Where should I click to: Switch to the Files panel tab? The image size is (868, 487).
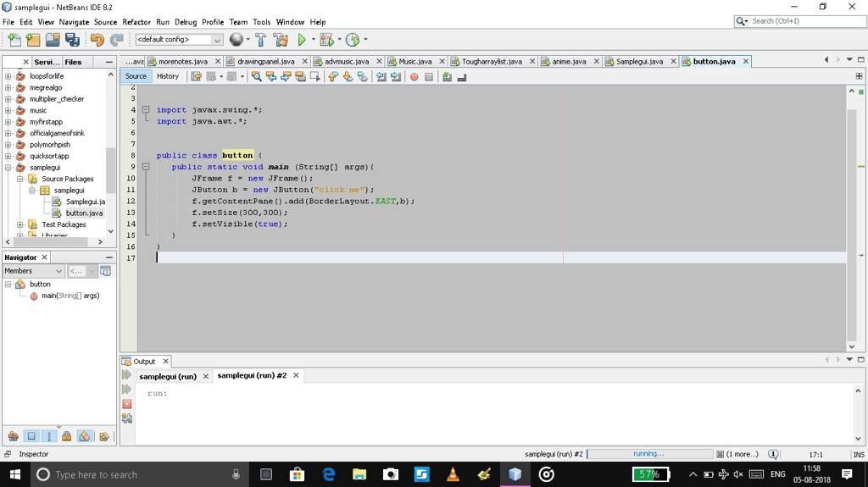click(x=73, y=62)
